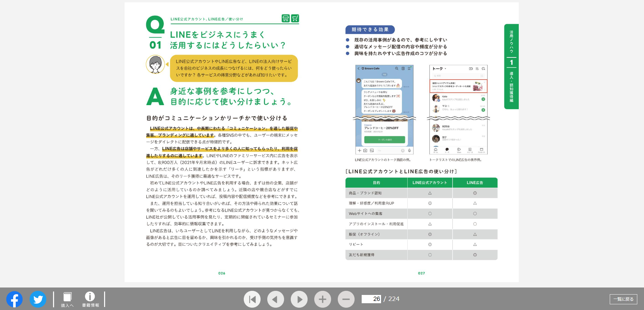Advance to the next page with the right arrow
The height and width of the screenshot is (310, 644).
(299, 299)
